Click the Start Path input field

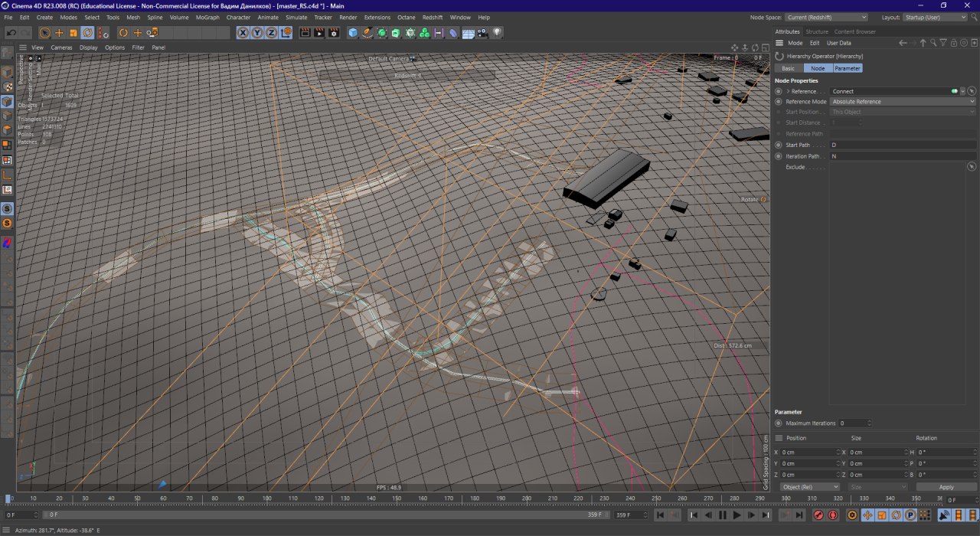903,145
